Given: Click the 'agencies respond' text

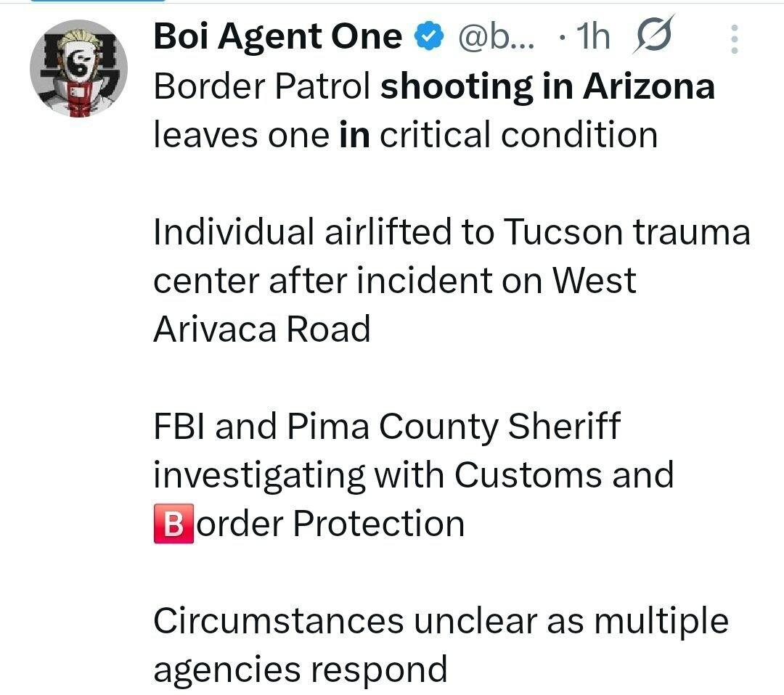Looking at the screenshot, I should pyautogui.click(x=300, y=670).
